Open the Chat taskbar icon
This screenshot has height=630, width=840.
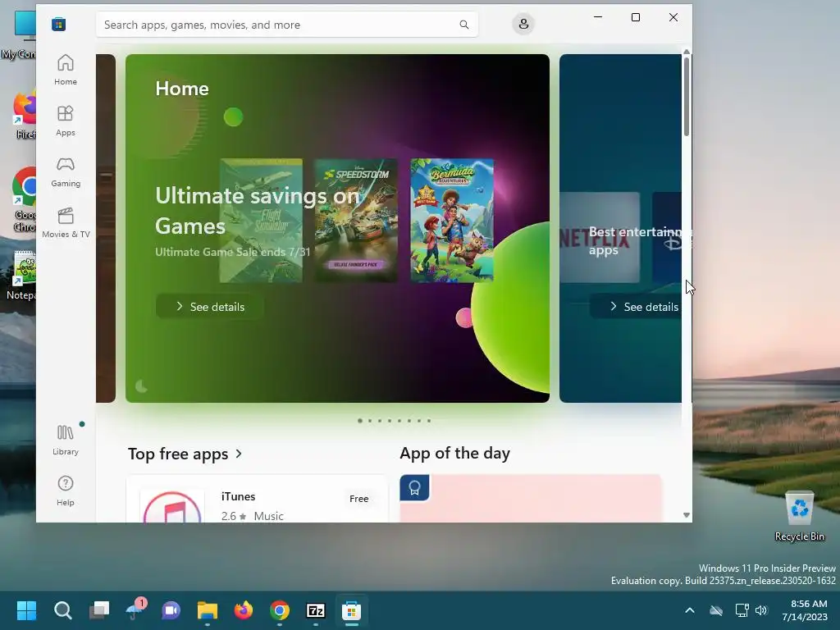(x=171, y=610)
